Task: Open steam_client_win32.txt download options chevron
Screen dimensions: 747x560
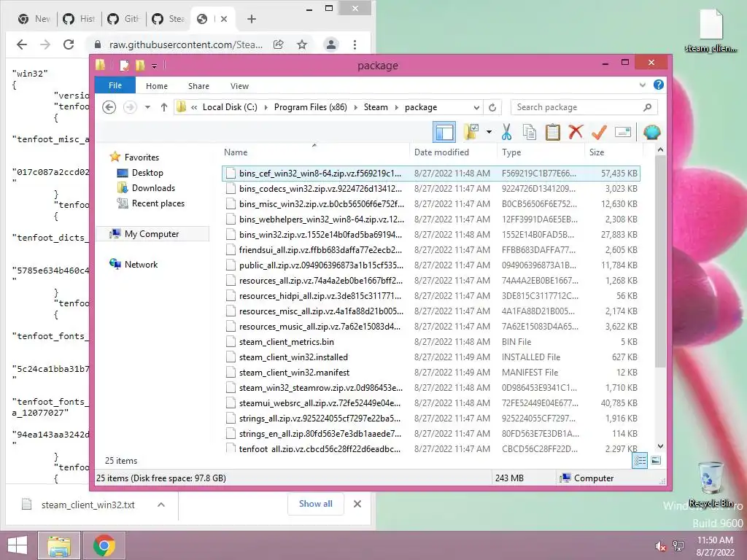Action: coord(161,505)
